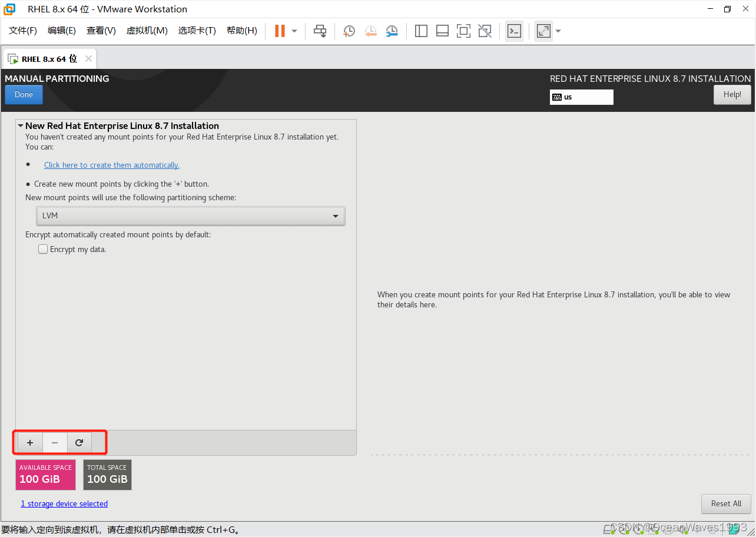Open the power options dropdown arrow
Image resolution: width=756 pixels, height=537 pixels.
point(294,31)
